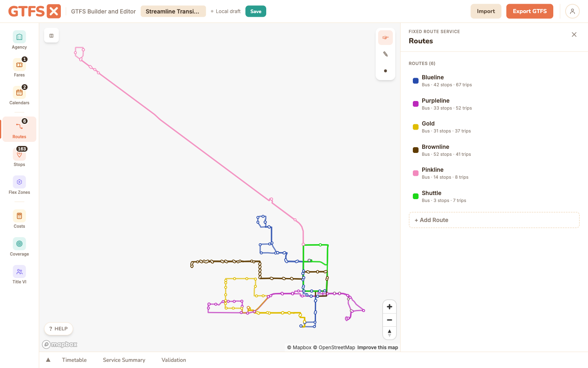Image resolution: width=588 pixels, height=368 pixels.
Task: Open the Costs sidebar icon
Action: coord(19,219)
